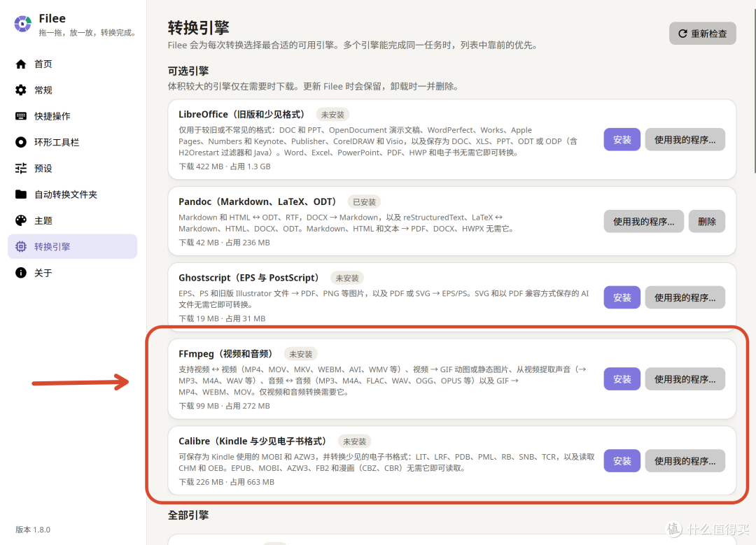Delete the Pandoc engine with 删除
Image resolution: width=756 pixels, height=545 pixels.
pyautogui.click(x=707, y=222)
